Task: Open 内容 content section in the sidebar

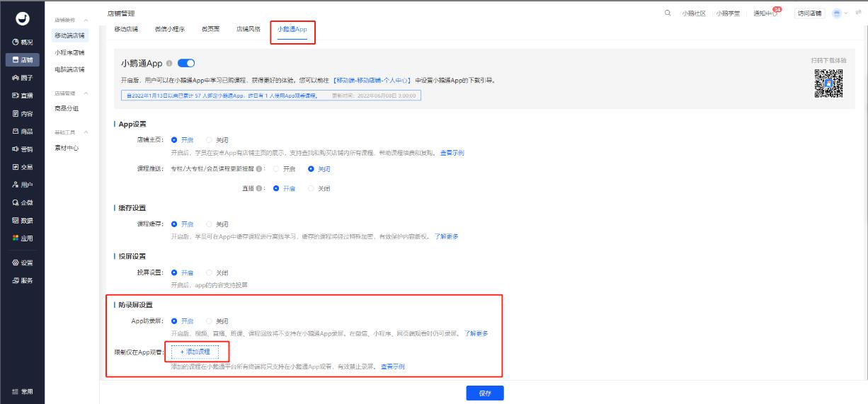Action: click(x=22, y=113)
